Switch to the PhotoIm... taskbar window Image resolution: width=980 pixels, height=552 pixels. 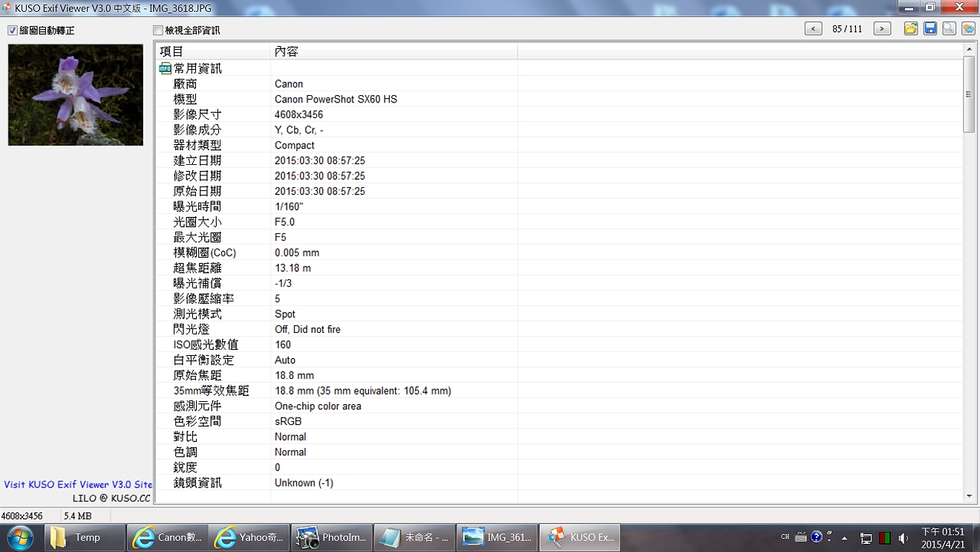pos(330,537)
